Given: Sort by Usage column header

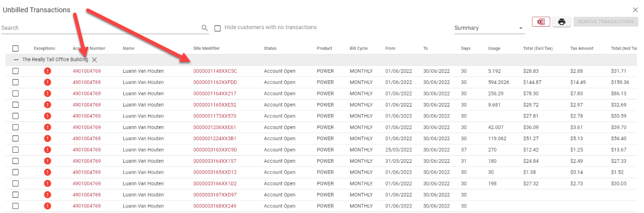Looking at the screenshot, I should coord(494,48).
